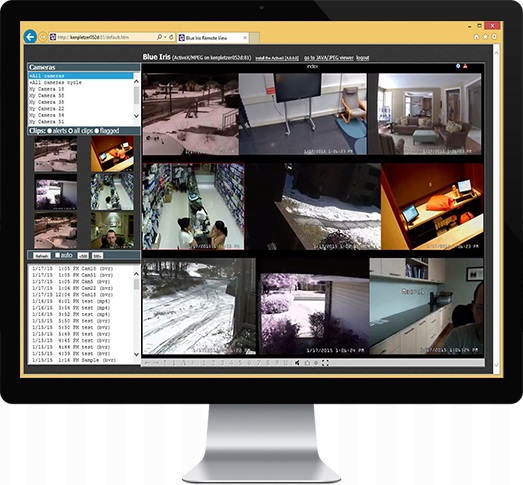This screenshot has height=485, width=523.
Task: Reload the page with the refresh icon
Action: click(x=171, y=37)
